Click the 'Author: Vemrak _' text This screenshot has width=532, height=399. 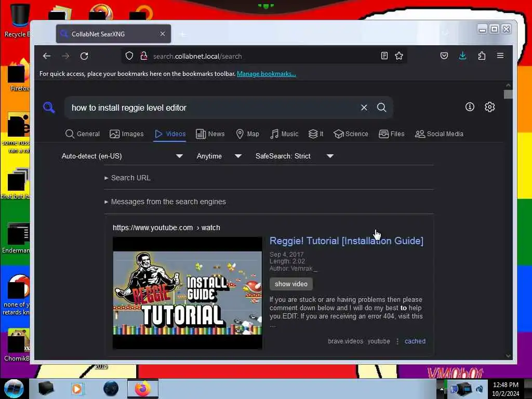(x=293, y=269)
